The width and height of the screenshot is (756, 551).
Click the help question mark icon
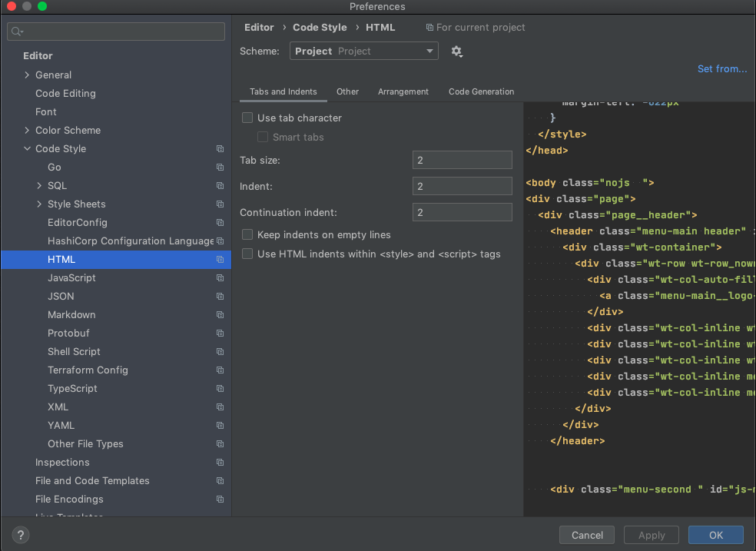[21, 535]
